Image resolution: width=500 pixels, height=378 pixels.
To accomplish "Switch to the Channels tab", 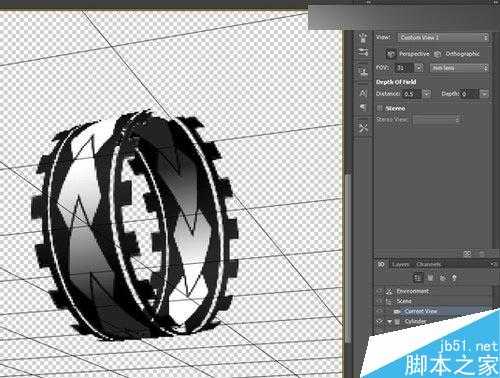I will point(429,265).
